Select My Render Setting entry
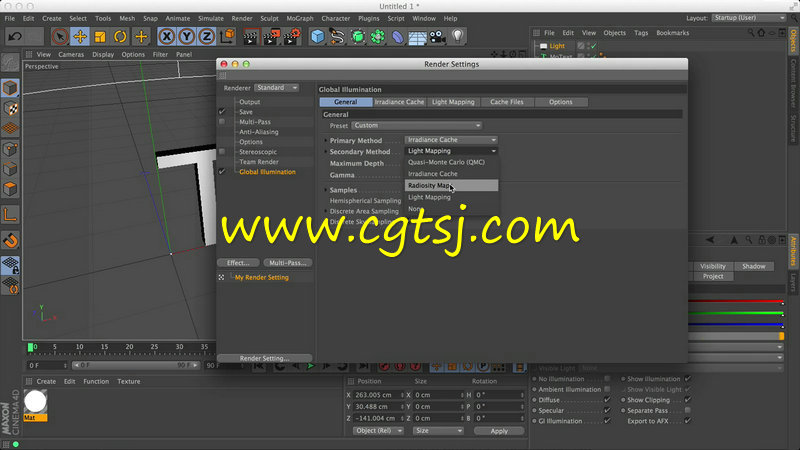The width and height of the screenshot is (800, 450). pos(262,278)
